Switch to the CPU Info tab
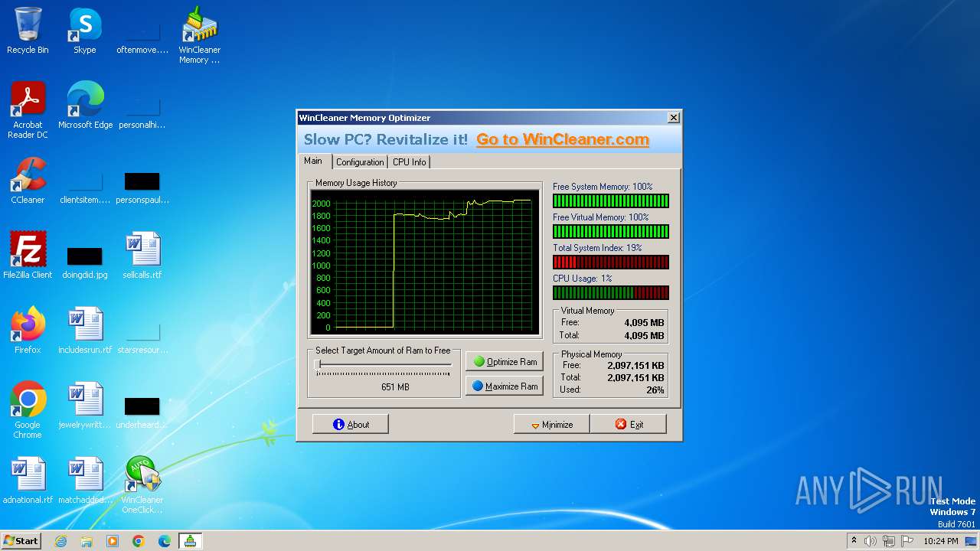This screenshot has height=551, width=980. pos(410,162)
